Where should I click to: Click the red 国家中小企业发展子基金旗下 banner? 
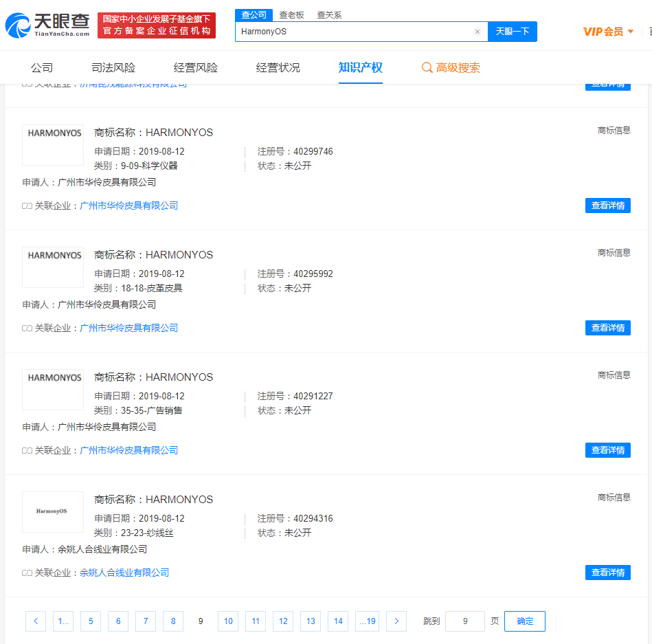click(x=157, y=25)
